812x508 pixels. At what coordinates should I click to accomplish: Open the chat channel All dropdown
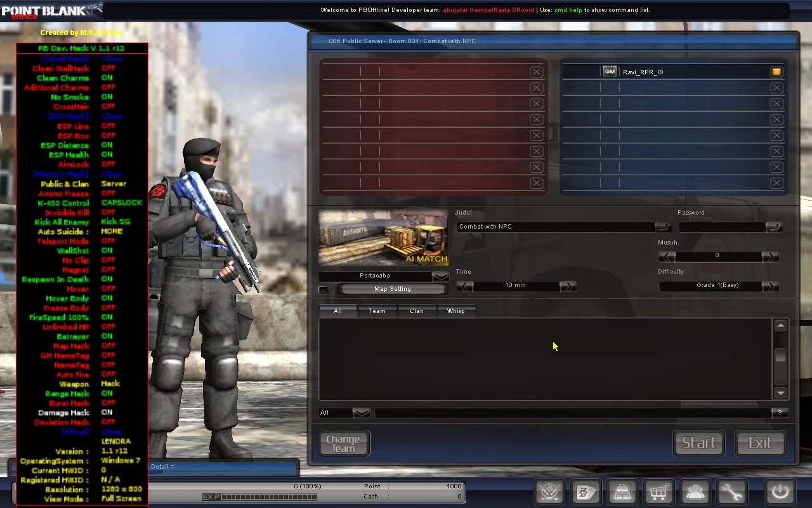[361, 413]
